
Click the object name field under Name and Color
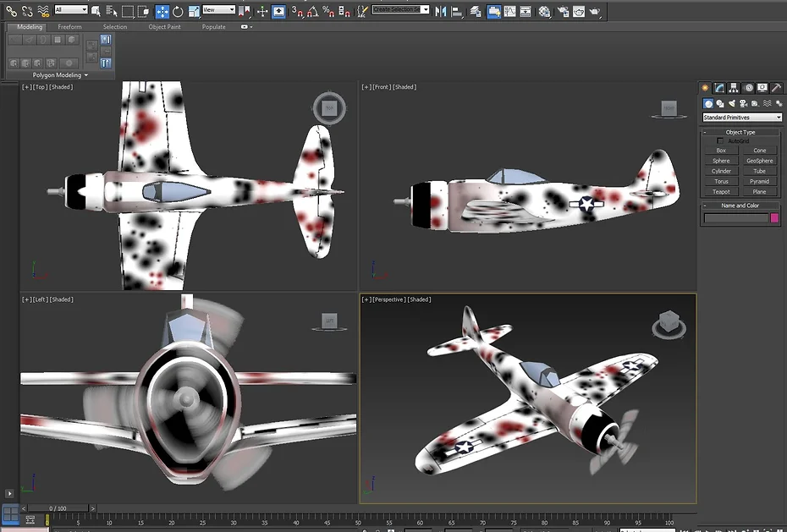click(736, 217)
